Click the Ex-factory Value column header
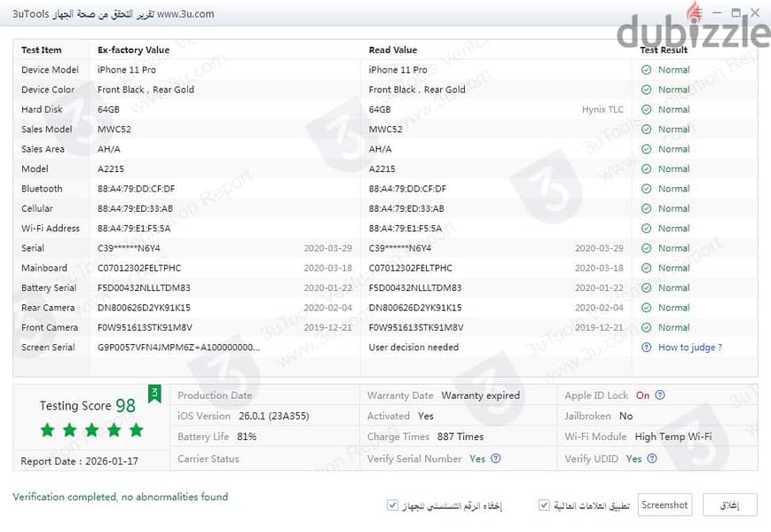This screenshot has height=532, width=771. 133,51
